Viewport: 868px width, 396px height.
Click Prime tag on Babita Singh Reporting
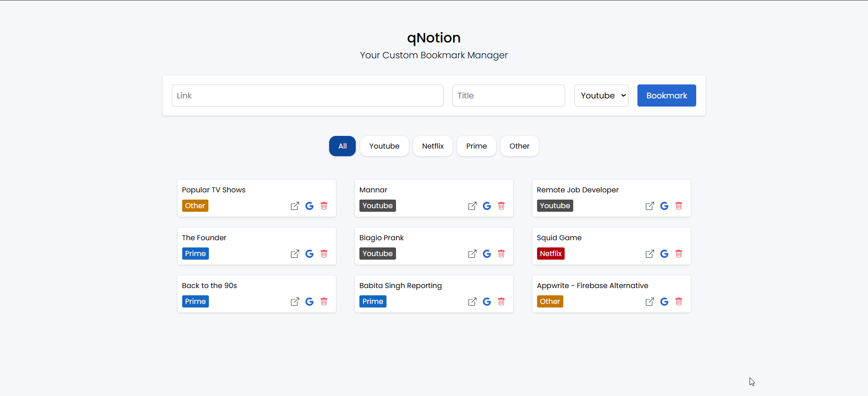pos(373,302)
